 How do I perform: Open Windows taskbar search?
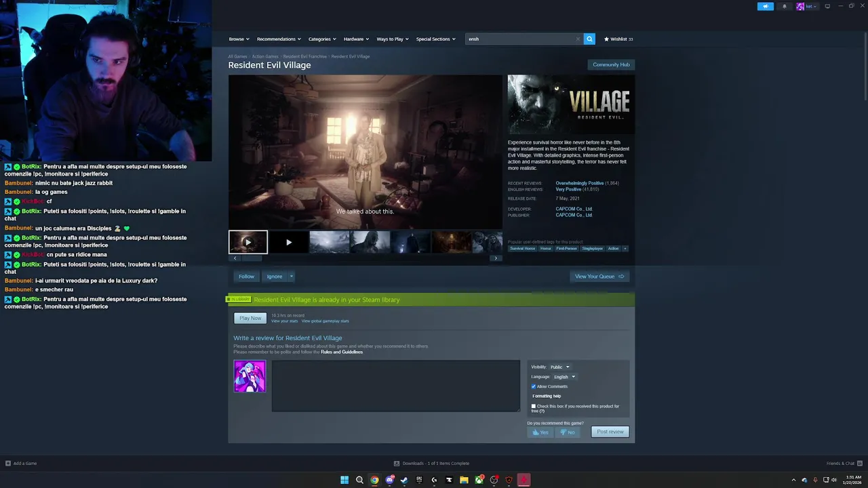click(359, 480)
